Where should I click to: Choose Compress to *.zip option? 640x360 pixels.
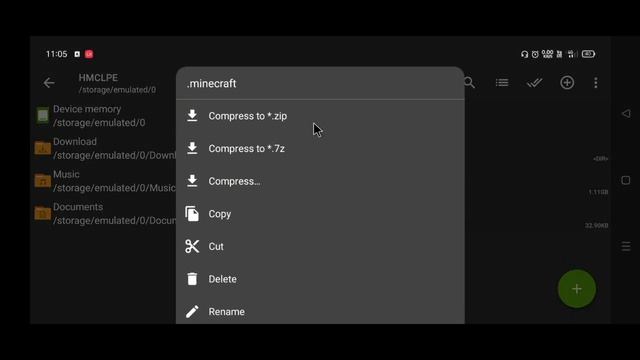click(320, 116)
